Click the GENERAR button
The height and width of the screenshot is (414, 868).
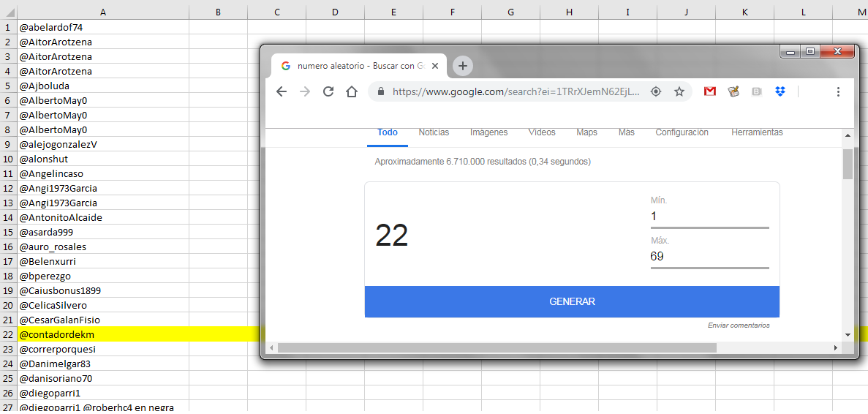point(572,301)
